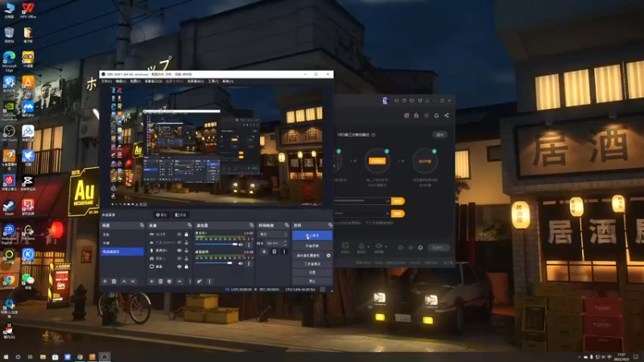Unlock the display capture source in the last row

[x=186, y=266]
